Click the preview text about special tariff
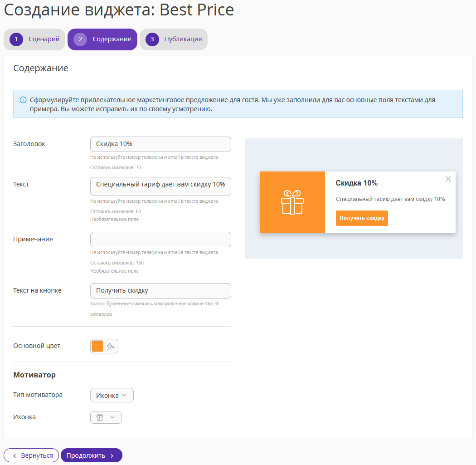The height and width of the screenshot is (465, 476). (x=390, y=199)
